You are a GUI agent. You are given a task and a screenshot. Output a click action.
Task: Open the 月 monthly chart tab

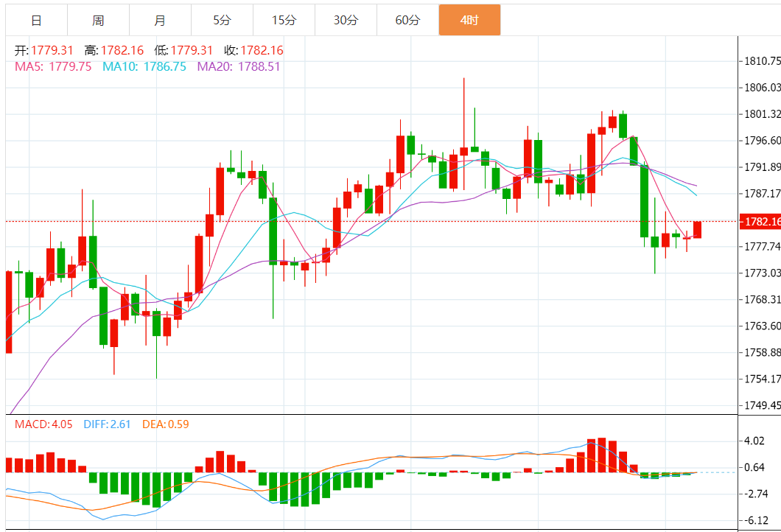coord(160,21)
